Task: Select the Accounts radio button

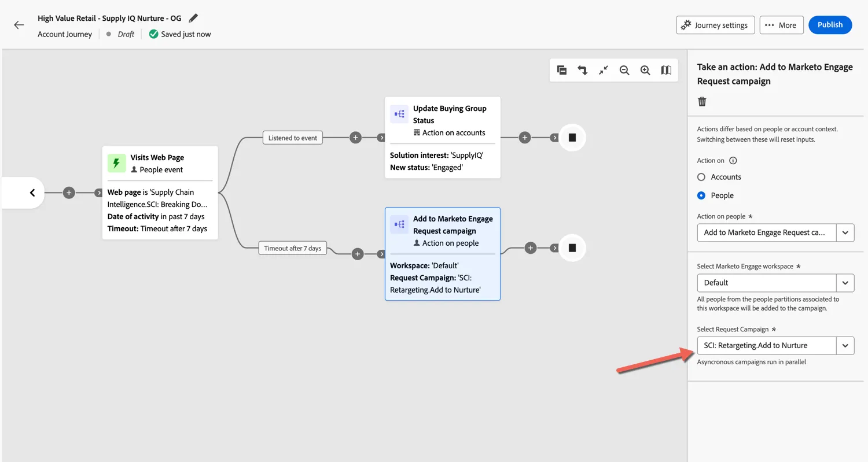Action: (701, 177)
